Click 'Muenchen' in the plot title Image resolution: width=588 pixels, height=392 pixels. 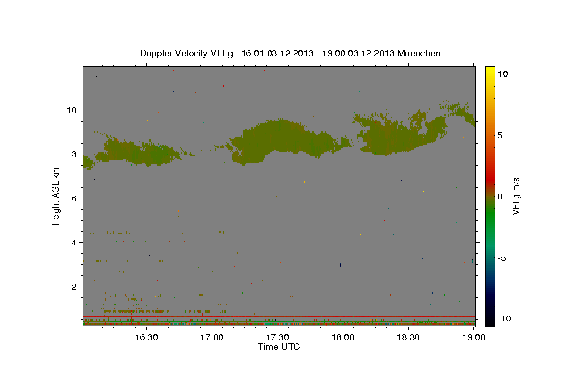419,53
